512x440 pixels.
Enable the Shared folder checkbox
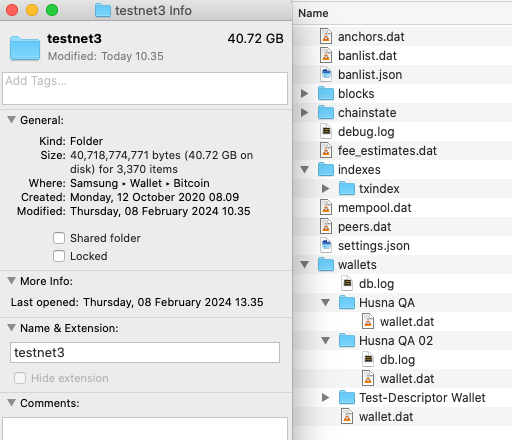(59, 238)
